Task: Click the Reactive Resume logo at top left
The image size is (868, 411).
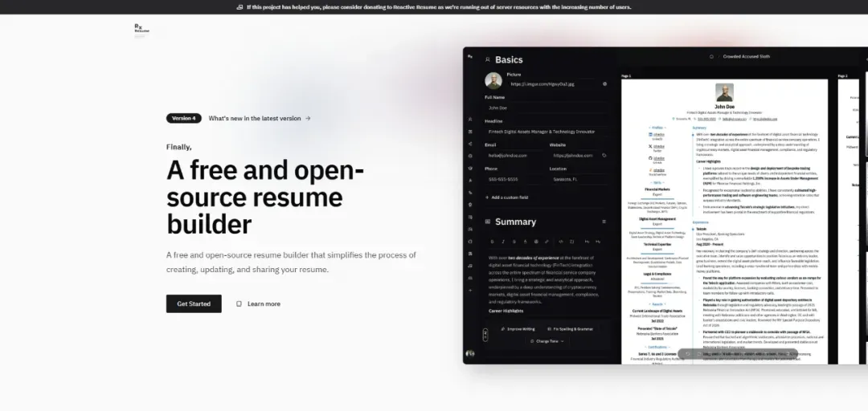Action: tap(141, 30)
